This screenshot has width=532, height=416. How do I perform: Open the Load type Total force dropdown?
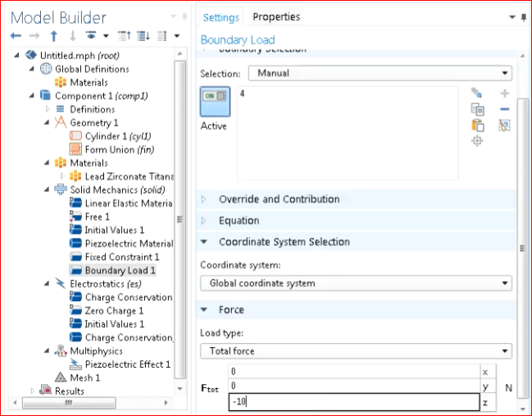[356, 351]
